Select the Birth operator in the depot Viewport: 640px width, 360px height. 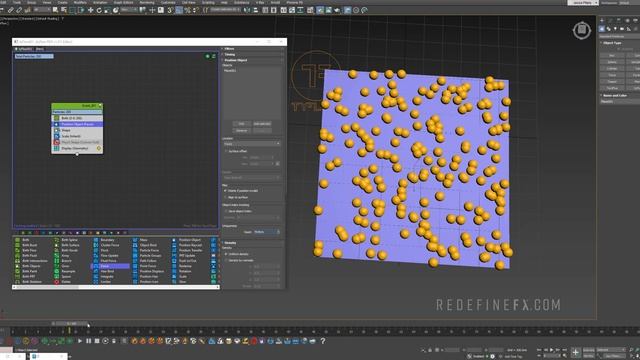[23, 240]
